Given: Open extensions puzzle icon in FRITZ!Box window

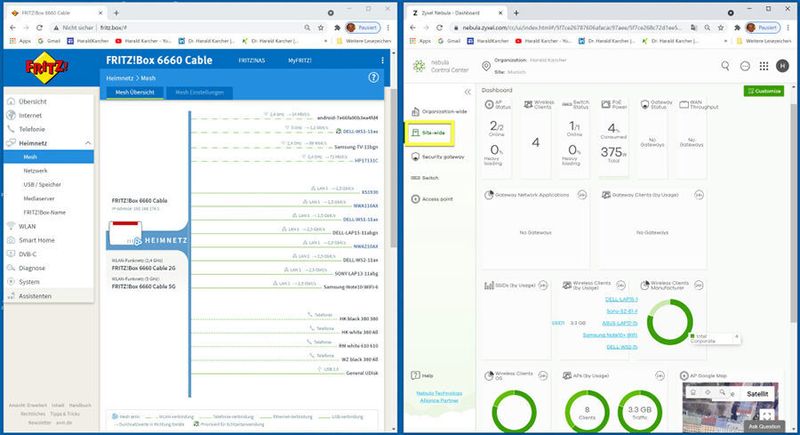Looking at the screenshot, I should pyautogui.click(x=337, y=28).
